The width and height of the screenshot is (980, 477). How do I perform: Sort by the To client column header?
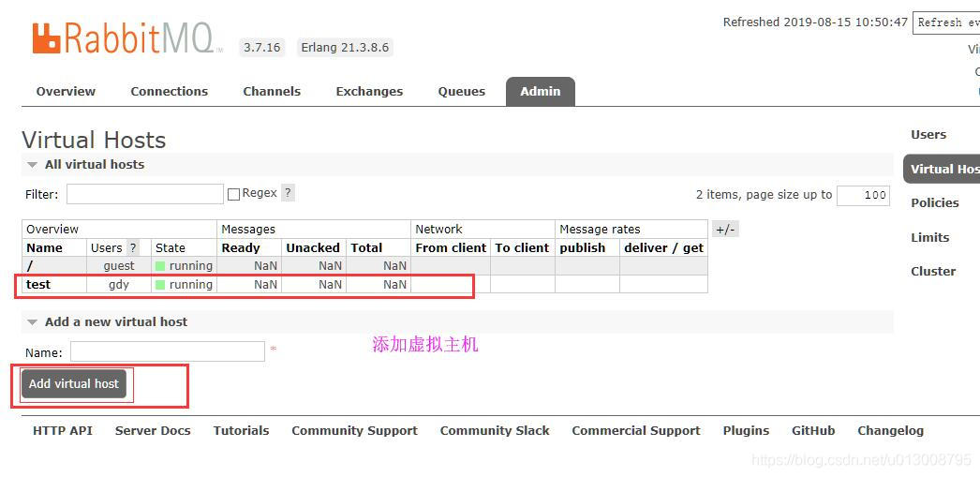point(522,247)
